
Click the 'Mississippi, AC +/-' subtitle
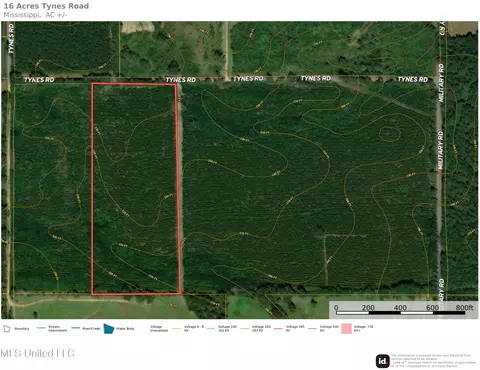35,15
